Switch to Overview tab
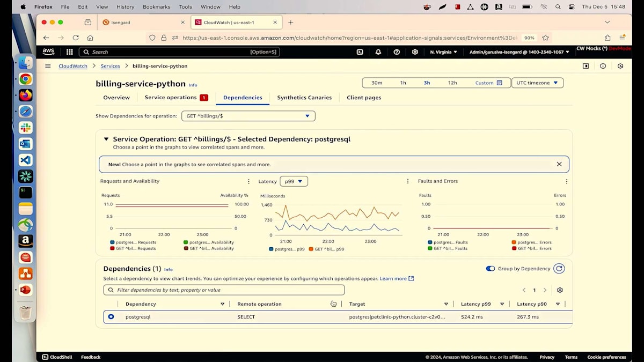 click(116, 98)
